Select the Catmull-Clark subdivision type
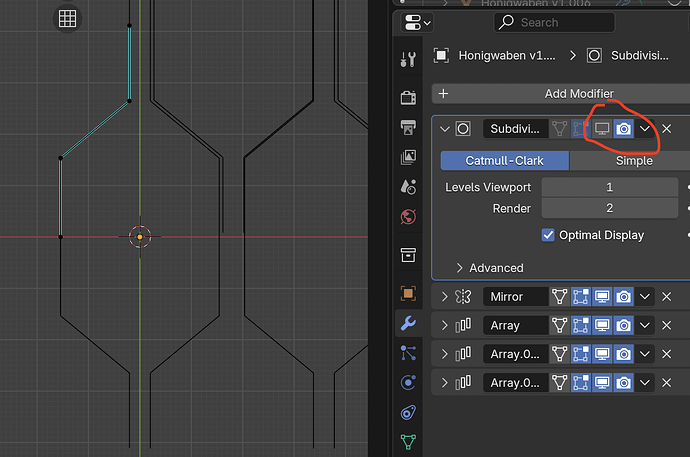 coord(505,161)
